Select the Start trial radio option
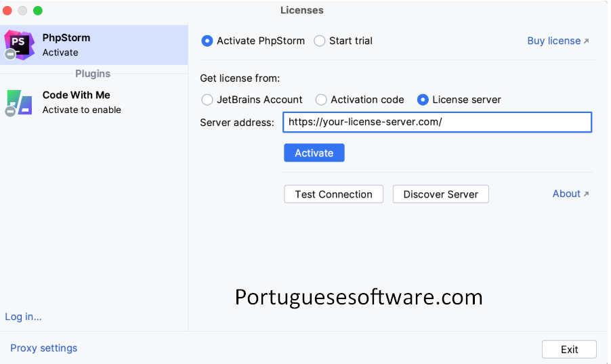This screenshot has height=364, width=611. [x=320, y=41]
